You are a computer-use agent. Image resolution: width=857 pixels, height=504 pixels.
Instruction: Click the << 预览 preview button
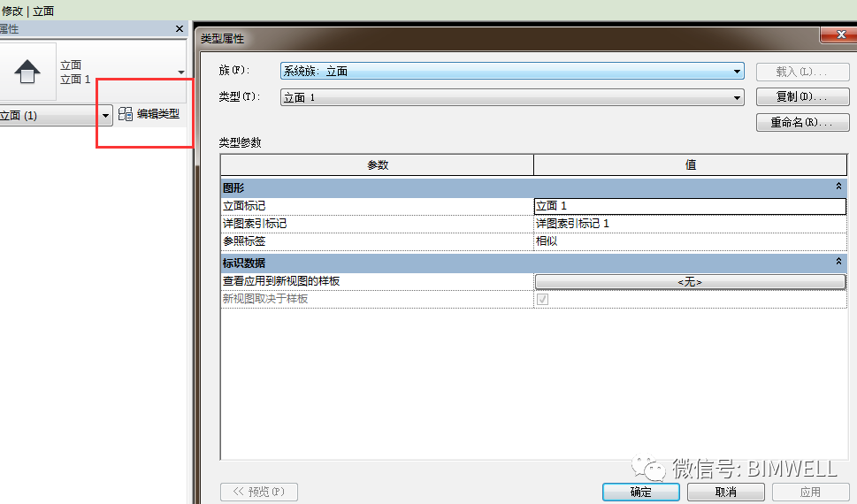tap(258, 492)
